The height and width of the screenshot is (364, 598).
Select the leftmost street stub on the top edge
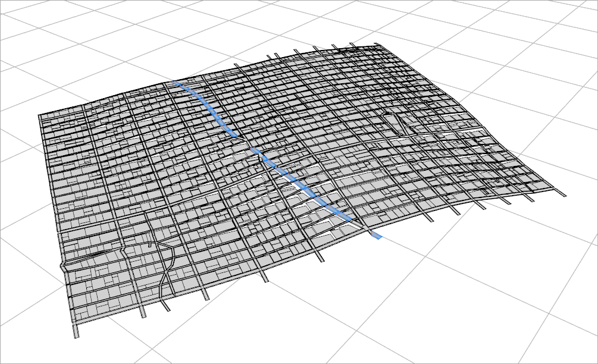tap(237, 65)
